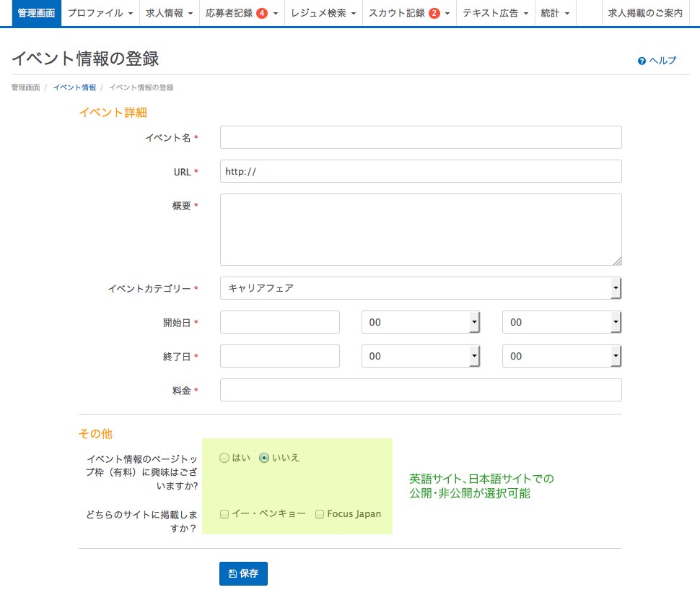
Task: Open the 開始日 hour dropdown
Action: (421, 322)
